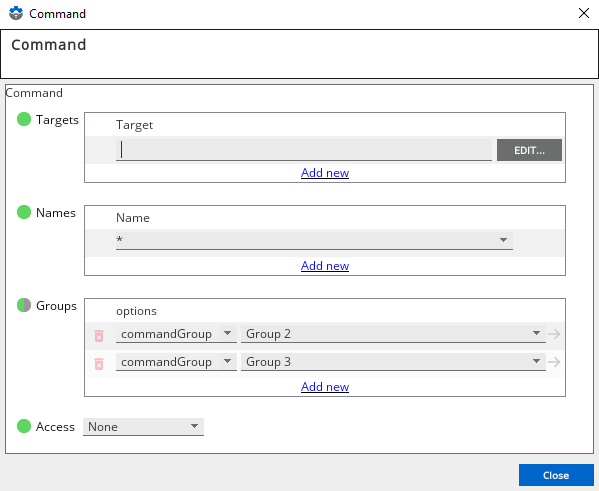Follow the arrow icon next to Group 3
The width and height of the screenshot is (599, 491).
(x=554, y=362)
